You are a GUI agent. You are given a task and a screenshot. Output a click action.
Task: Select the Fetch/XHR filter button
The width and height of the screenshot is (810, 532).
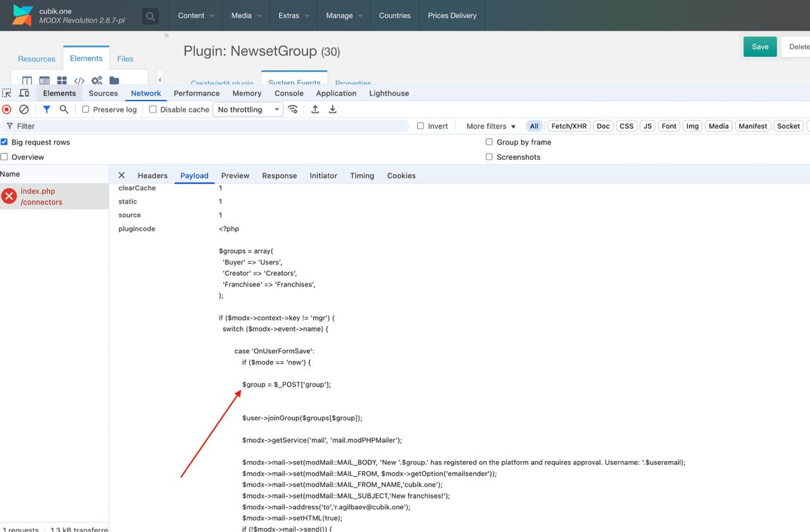[x=569, y=126]
